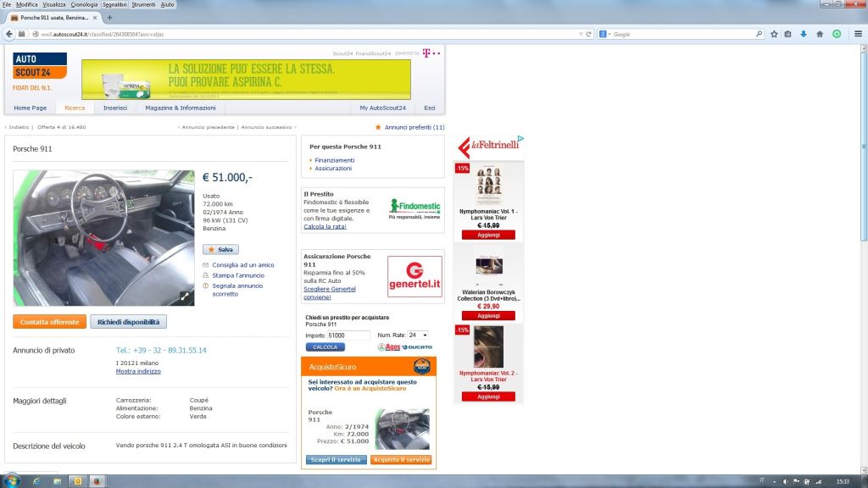The width and height of the screenshot is (868, 488).
Task: Open the bookmarks list icon
Action: click(x=787, y=34)
